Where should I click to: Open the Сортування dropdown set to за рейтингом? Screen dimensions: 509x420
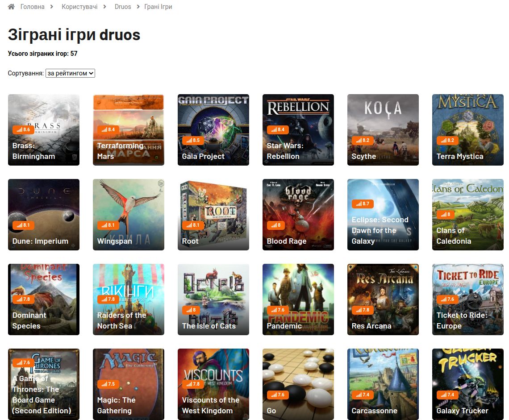point(70,73)
